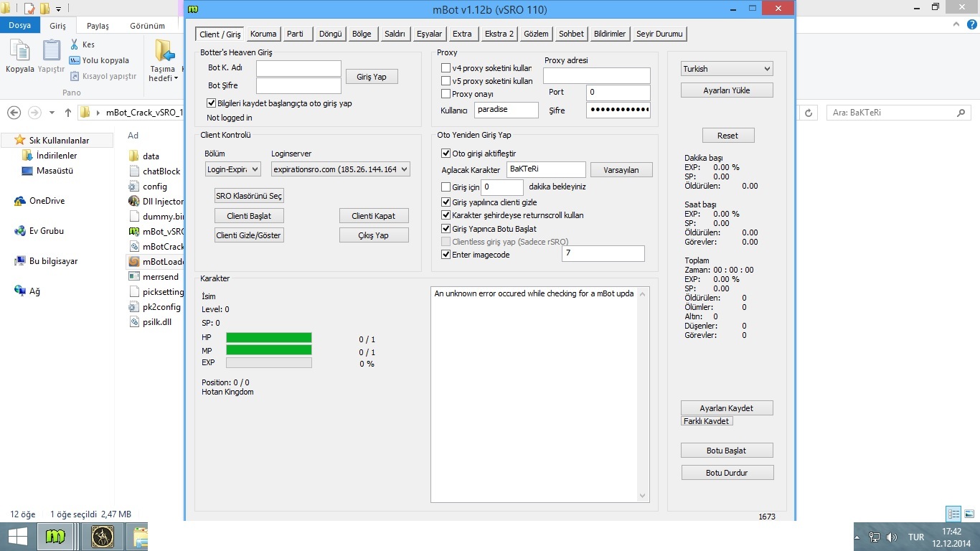Open the Eşyalar tab
The image size is (980, 551).
click(x=429, y=34)
